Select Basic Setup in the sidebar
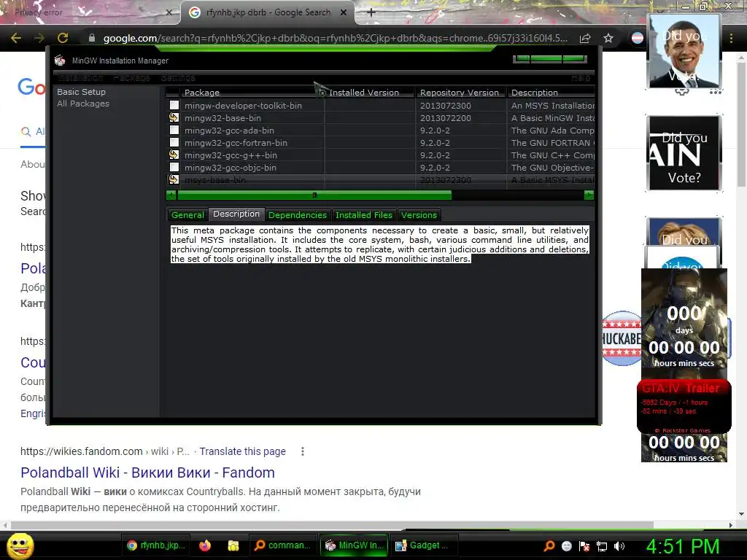This screenshot has height=560, width=747. (x=81, y=92)
